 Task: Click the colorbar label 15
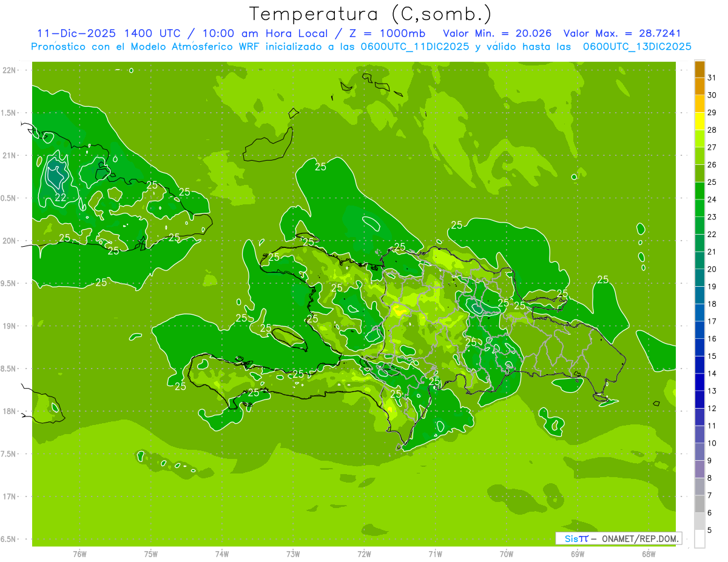point(712,356)
